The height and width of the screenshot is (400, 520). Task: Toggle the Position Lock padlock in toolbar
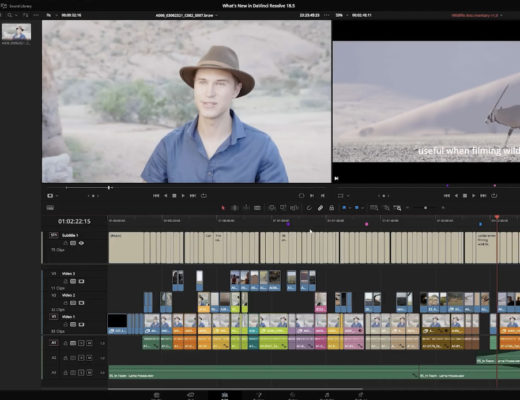(x=332, y=208)
